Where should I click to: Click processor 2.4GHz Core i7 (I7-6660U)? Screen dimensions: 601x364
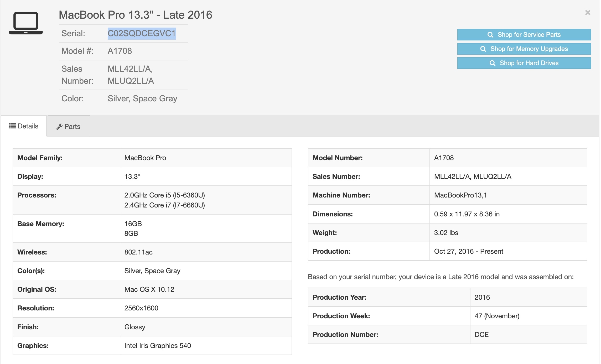coord(165,205)
